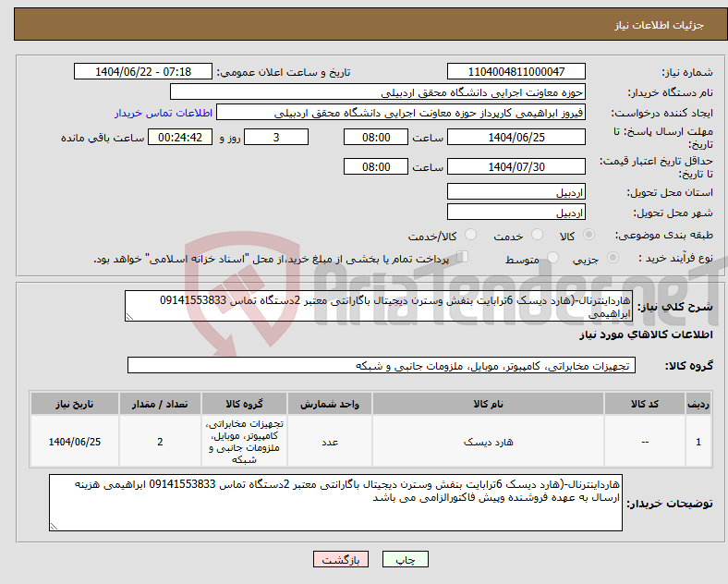Viewport: 728px width, 584px height.
Task: Click the price validity hour 08:00 field
Action: 376,166
